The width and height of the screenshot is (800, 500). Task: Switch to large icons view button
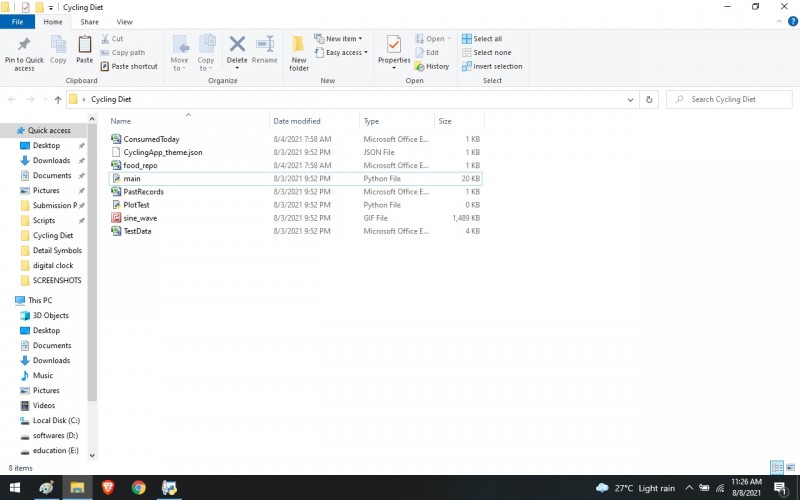point(790,467)
